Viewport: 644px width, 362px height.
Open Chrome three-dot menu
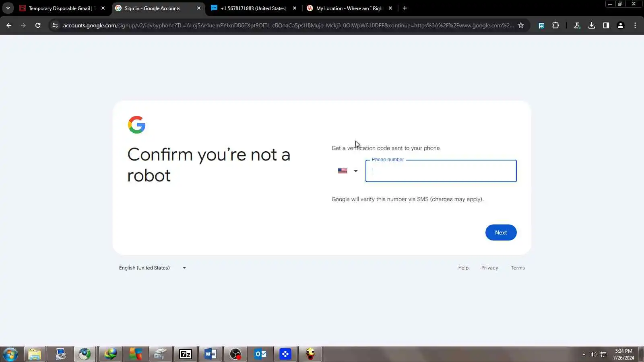[x=635, y=25]
